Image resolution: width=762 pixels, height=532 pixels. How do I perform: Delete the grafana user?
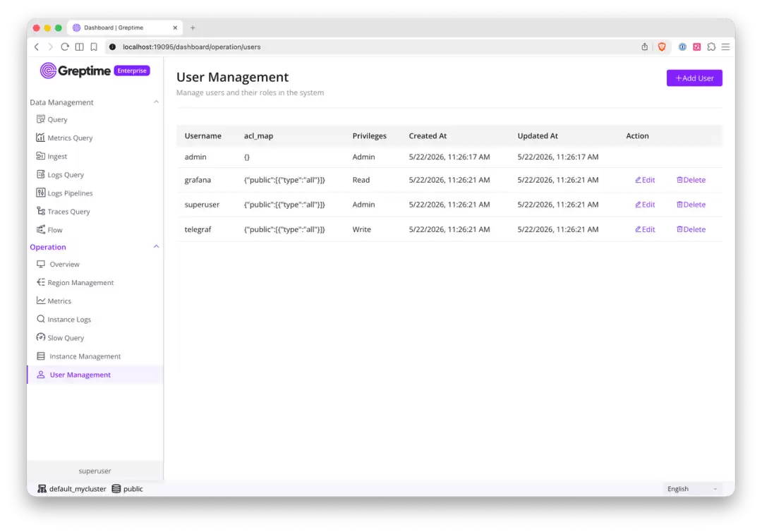(691, 180)
